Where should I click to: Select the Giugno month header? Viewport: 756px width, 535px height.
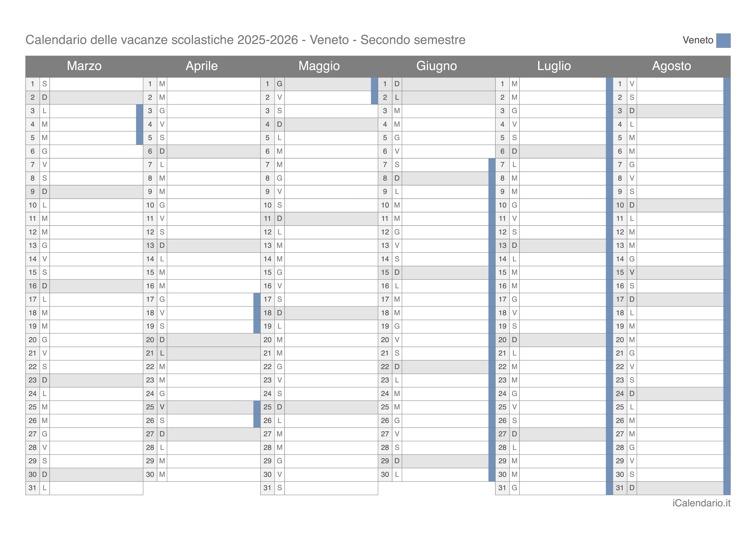pyautogui.click(x=436, y=66)
